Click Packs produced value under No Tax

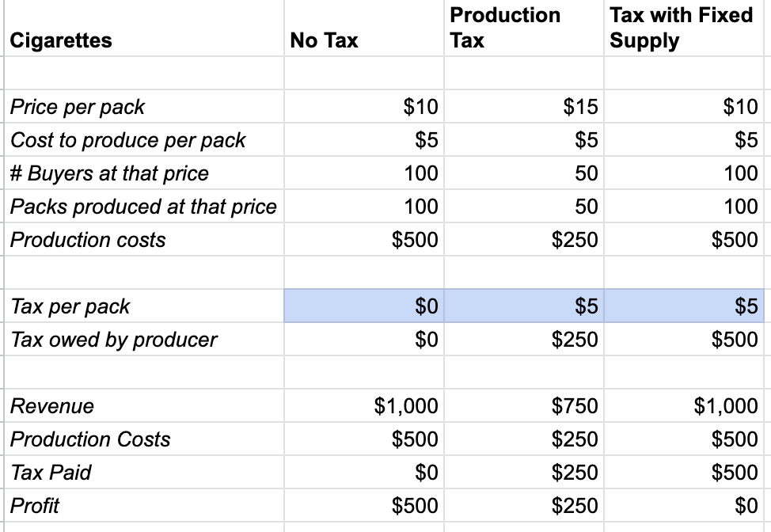364,206
